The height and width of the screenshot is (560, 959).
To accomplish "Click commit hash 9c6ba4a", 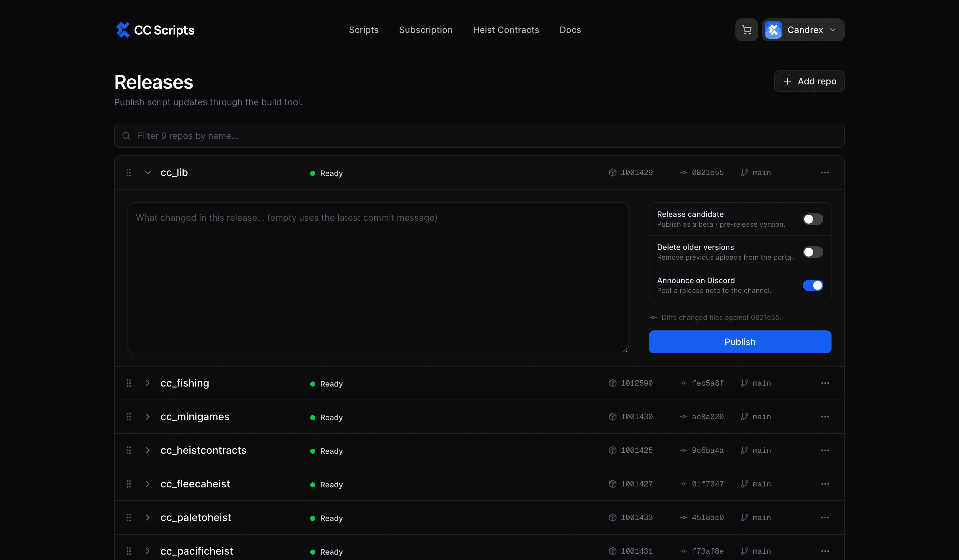I will point(708,450).
